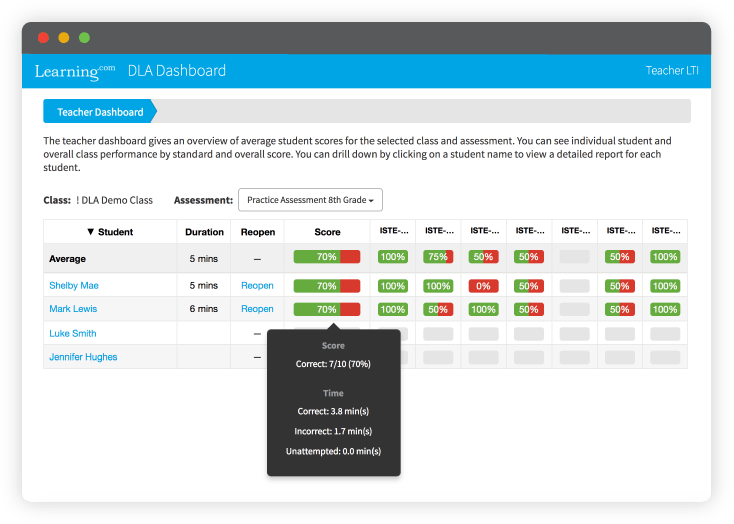The image size is (734, 524).
Task: Select Jennifer Hughes student link
Action: click(x=83, y=357)
